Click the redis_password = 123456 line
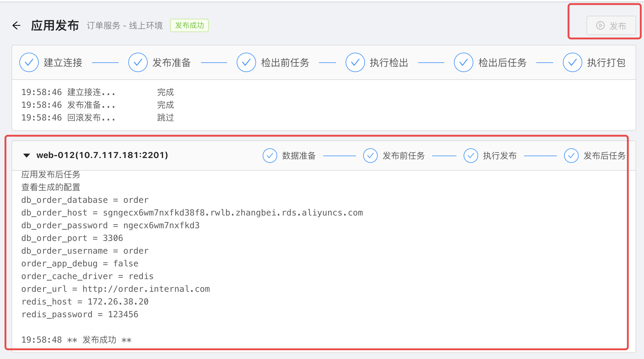644x359 pixels. [x=80, y=315]
